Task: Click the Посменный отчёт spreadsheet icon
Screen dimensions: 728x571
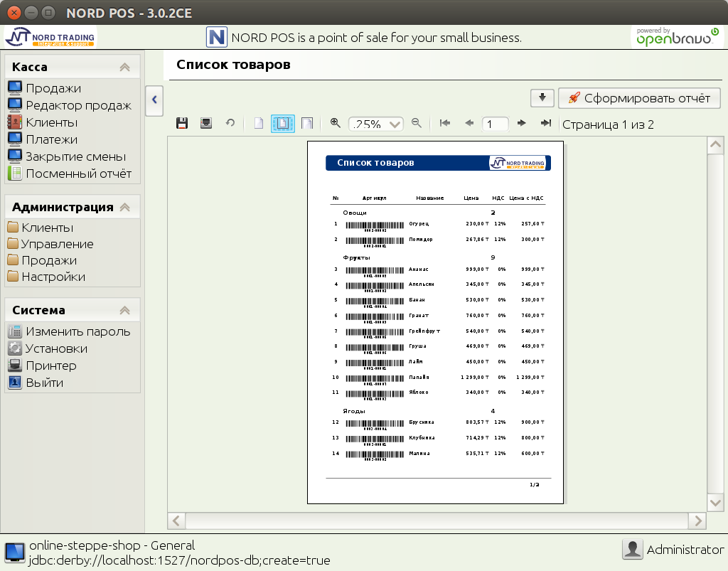Action: [x=15, y=174]
